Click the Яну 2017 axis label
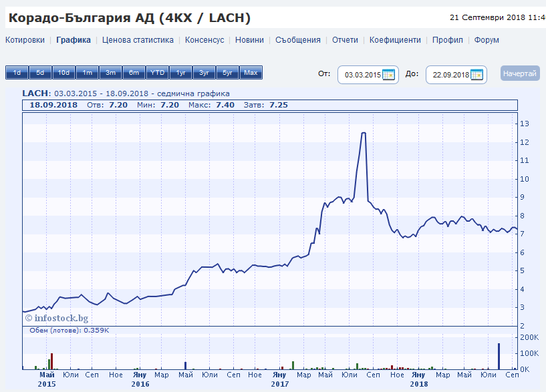Image resolution: width=546 pixels, height=392 pixels. coord(279,379)
